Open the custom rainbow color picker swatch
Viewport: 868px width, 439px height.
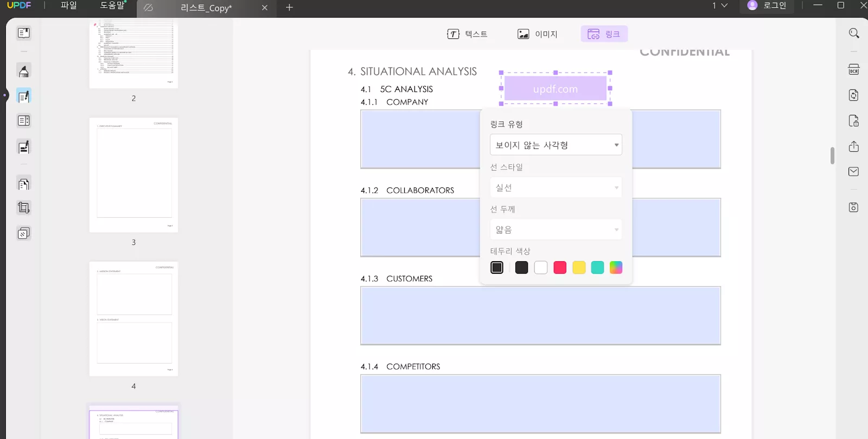point(616,268)
